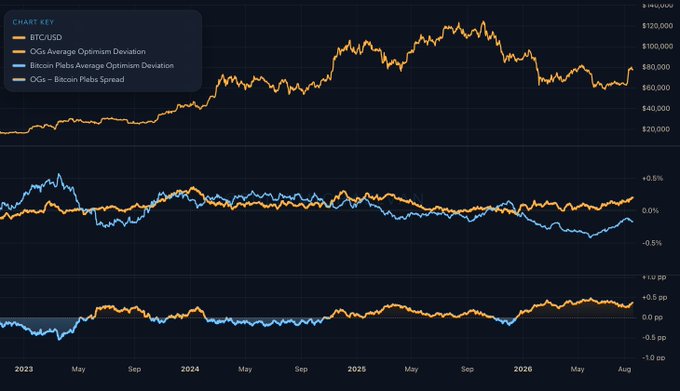Screen dimensions: 680x391
Task: Click the blue Bitcoin Plebs legend swatch
Action: coord(19,65)
